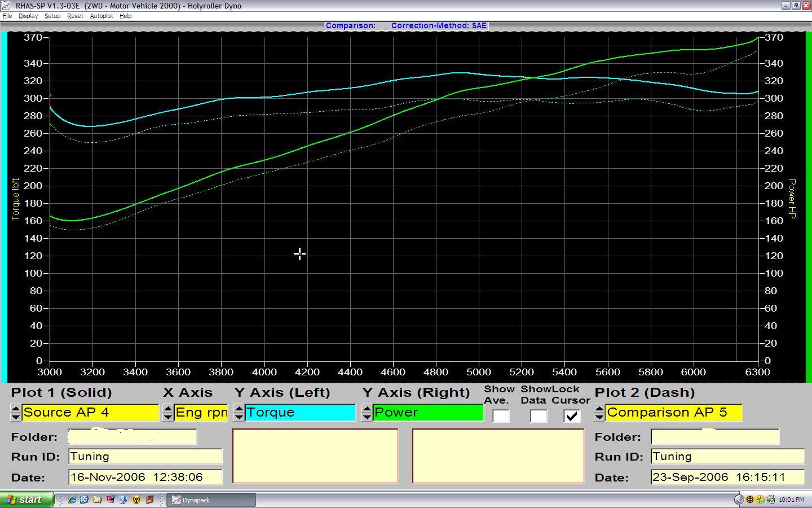The height and width of the screenshot is (508, 812).
Task: Uncheck the Lock Cursor checkbox
Action: pyautogui.click(x=572, y=416)
